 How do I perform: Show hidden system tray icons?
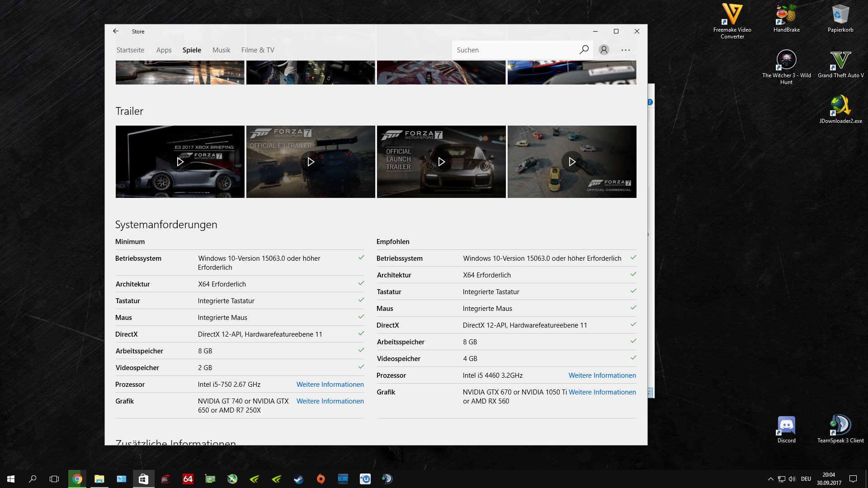pos(770,479)
